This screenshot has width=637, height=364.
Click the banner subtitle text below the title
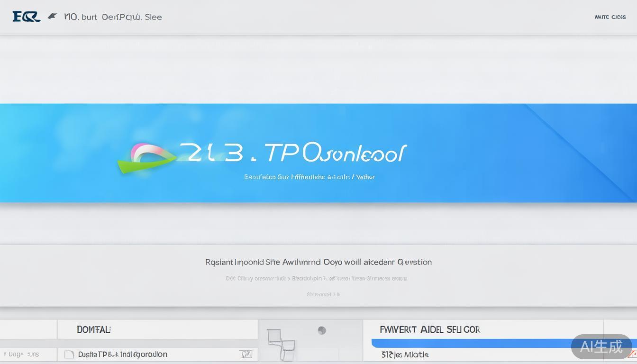tap(309, 177)
